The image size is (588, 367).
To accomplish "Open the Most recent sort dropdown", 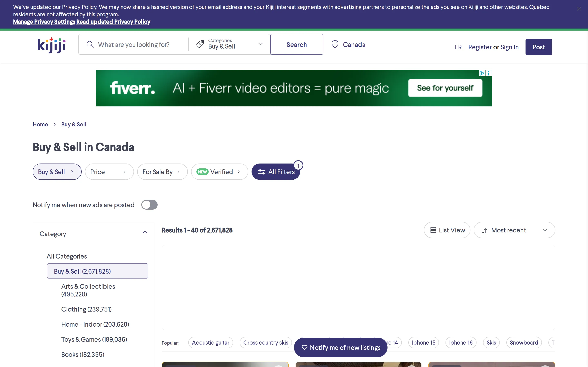I will pyautogui.click(x=514, y=230).
